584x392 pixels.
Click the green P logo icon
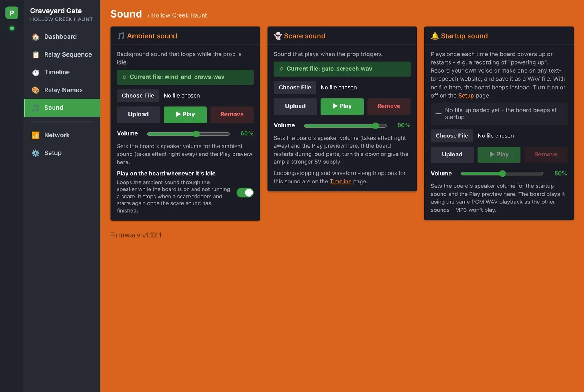tap(12, 13)
